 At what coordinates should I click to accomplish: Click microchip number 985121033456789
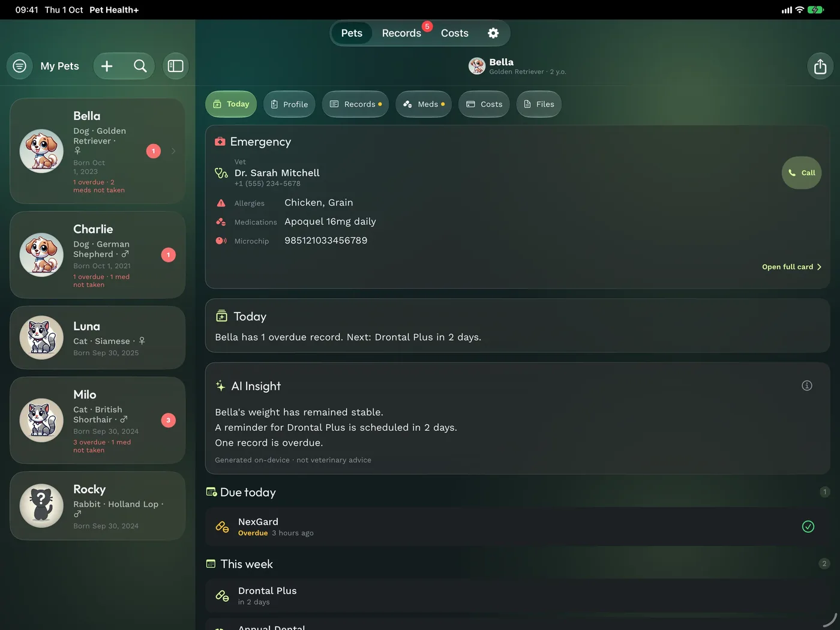(x=326, y=241)
